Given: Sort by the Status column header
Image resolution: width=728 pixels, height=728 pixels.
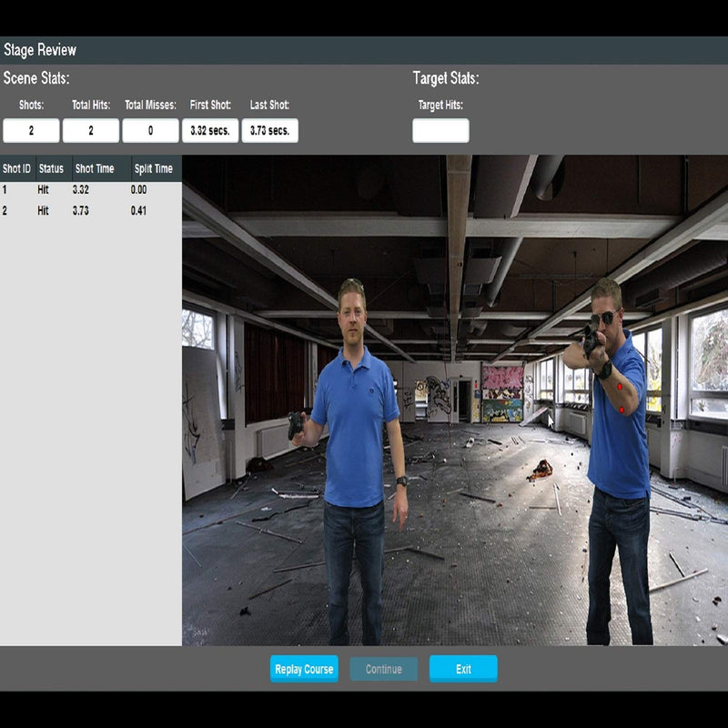Looking at the screenshot, I should (x=52, y=168).
